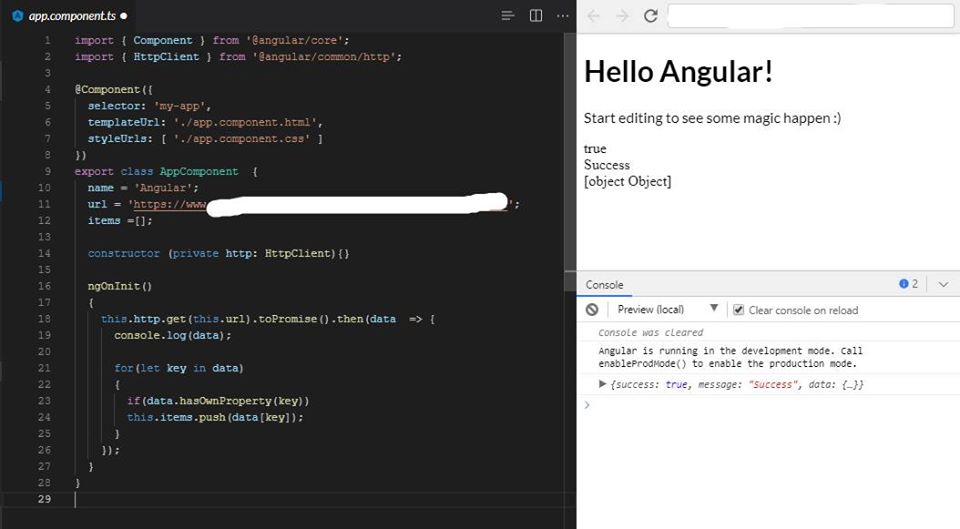
Task: Click the 'Start editing to see some magic' text
Action: click(712, 118)
